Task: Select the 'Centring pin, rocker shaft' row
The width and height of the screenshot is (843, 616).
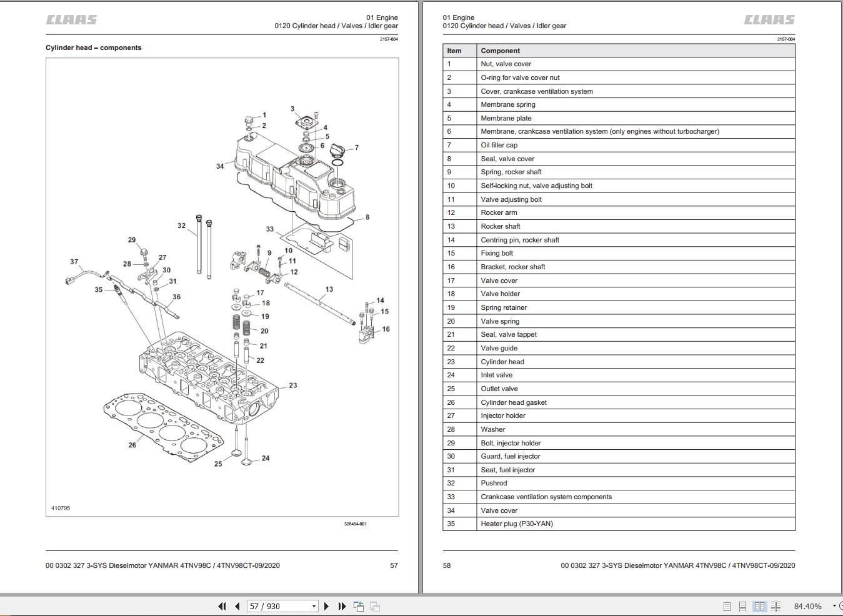Action: tap(619, 240)
